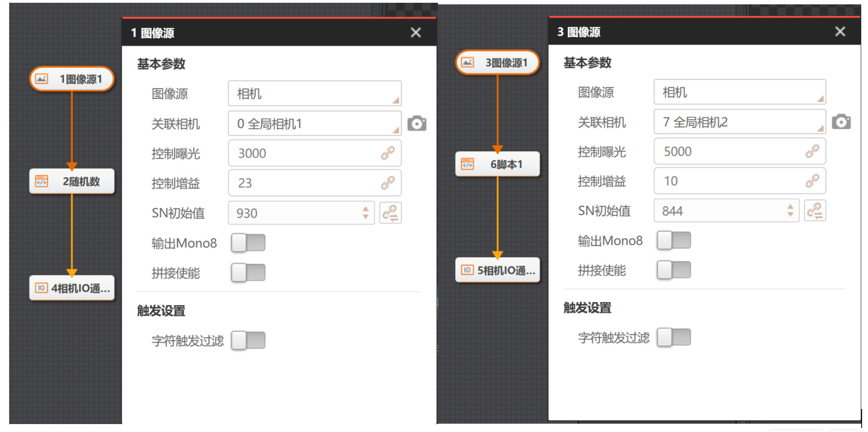The width and height of the screenshot is (868, 432).
Task: Close the 3 图像源 panel
Action: pyautogui.click(x=840, y=31)
